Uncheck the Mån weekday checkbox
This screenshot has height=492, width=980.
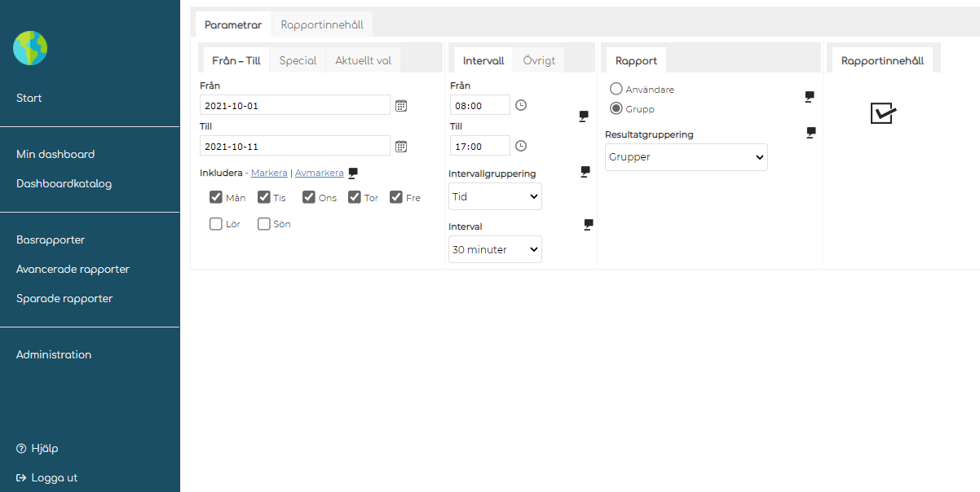pyautogui.click(x=216, y=197)
